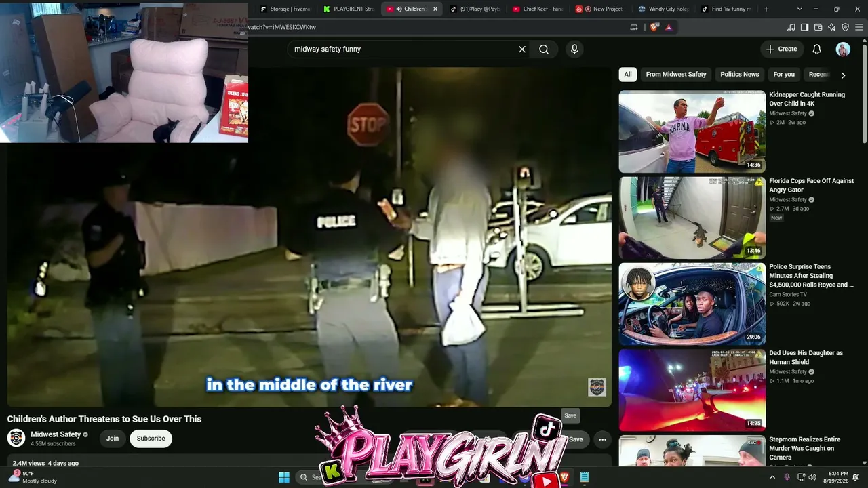Mute the Children's Author tab audio
868x488 pixels.
click(x=399, y=9)
